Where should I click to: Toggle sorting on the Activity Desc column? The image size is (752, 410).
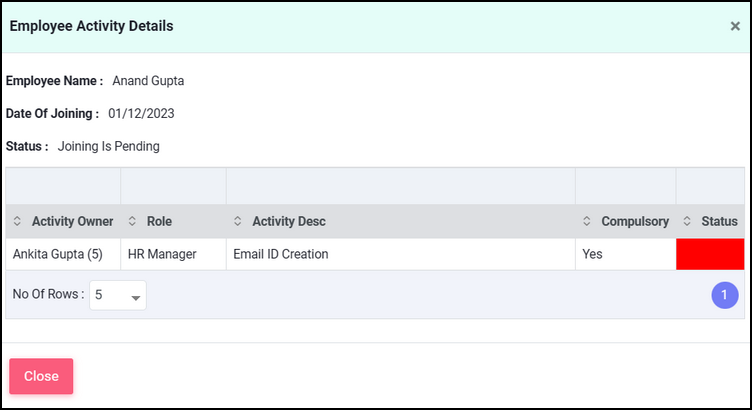(237, 221)
